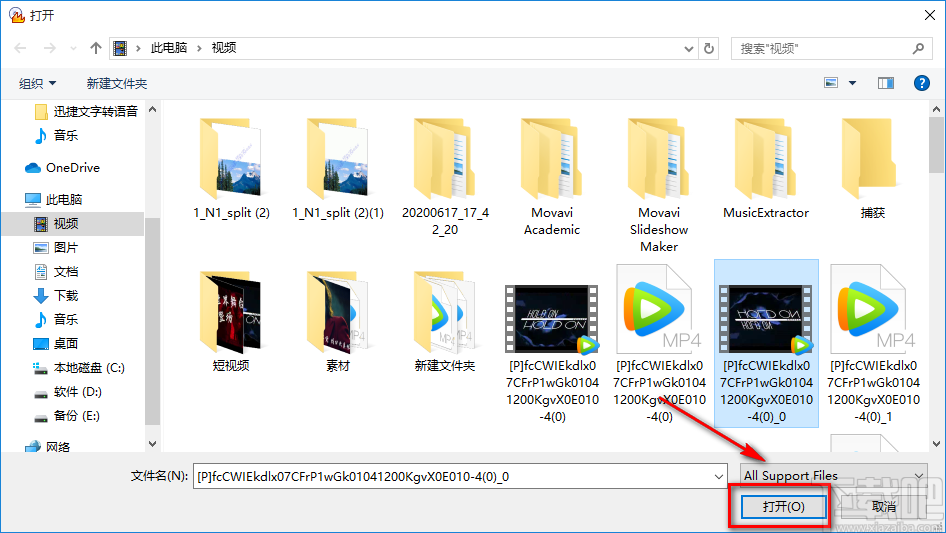Screen dimensions: 946x533
Task: Select the Movavi Slideshow Maker folder
Action: (x=659, y=185)
